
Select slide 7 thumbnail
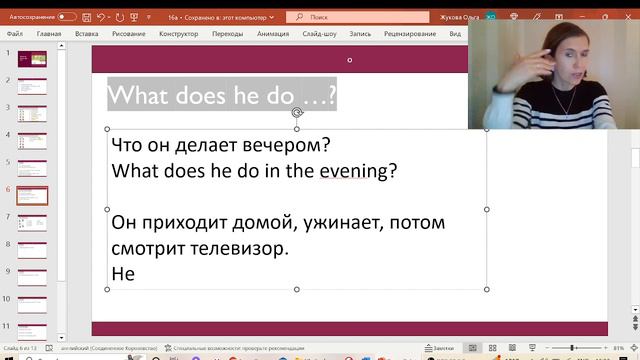[32, 223]
